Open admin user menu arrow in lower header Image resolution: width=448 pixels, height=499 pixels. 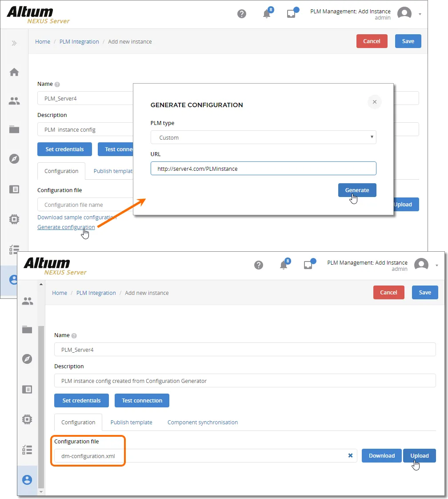click(437, 266)
